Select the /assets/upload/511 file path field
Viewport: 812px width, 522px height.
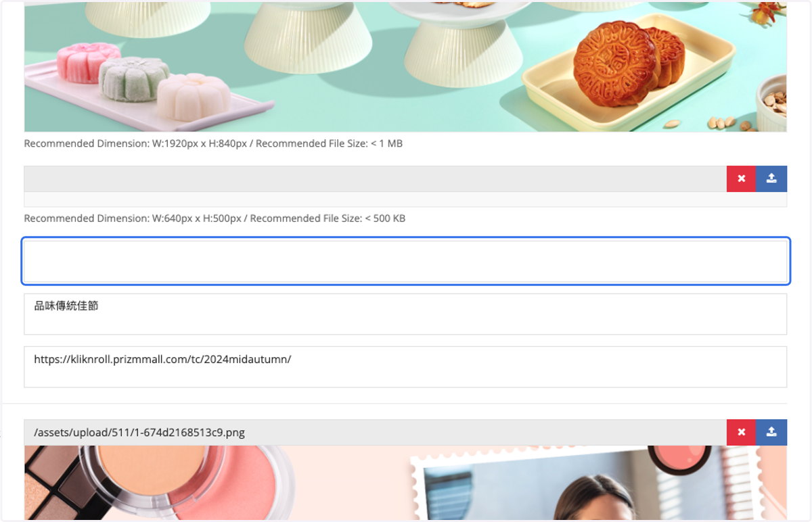click(376, 433)
